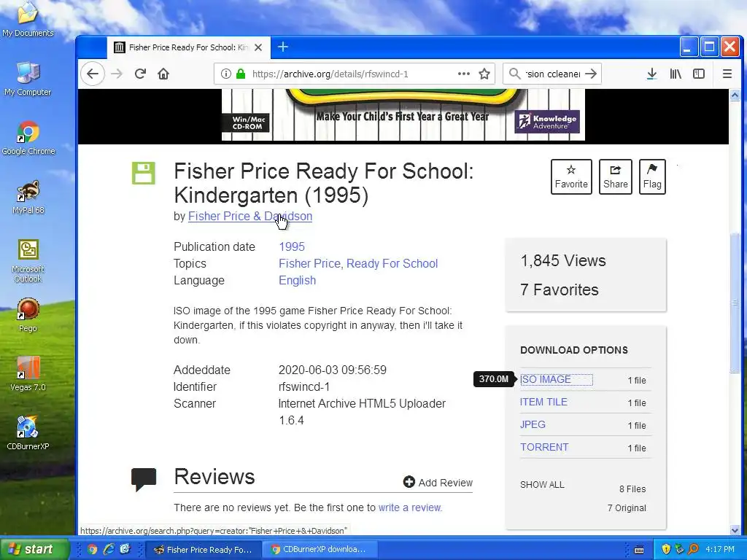Click the system clock 4:17 PM
This screenshot has height=560, width=747.
tap(720, 550)
